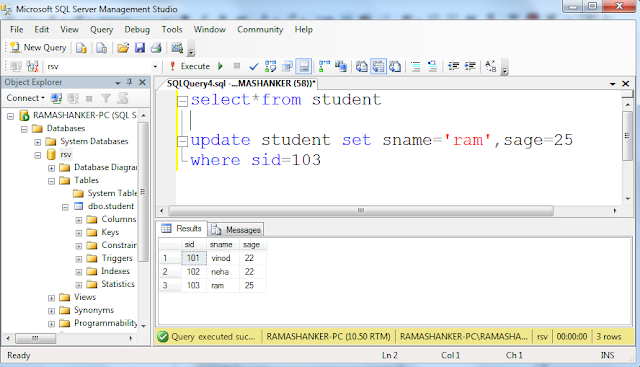Collapse the Tables node
Screen dimensions: 640x367
pyautogui.click(x=51, y=181)
